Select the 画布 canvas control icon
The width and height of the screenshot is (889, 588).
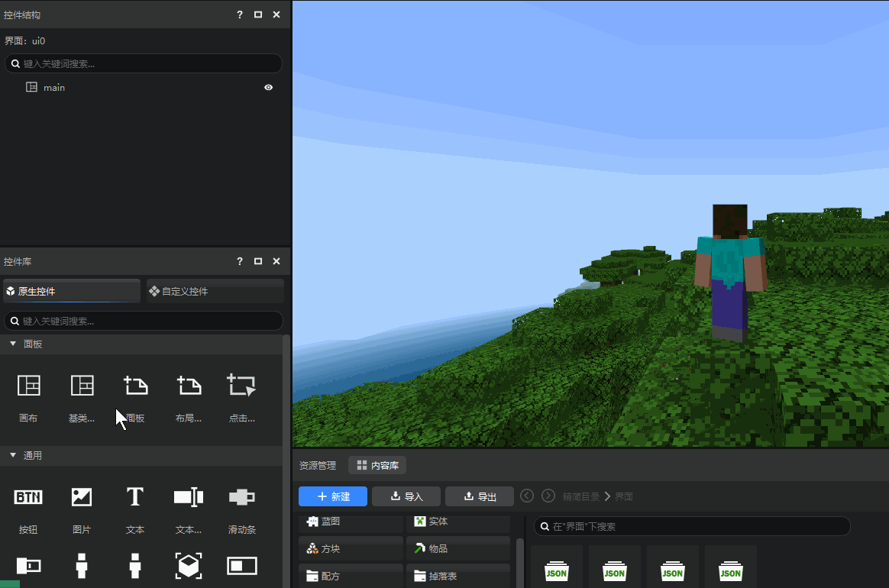[28, 386]
